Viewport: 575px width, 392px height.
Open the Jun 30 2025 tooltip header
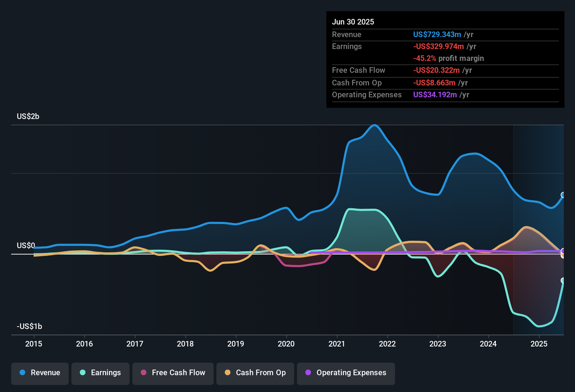(x=353, y=22)
